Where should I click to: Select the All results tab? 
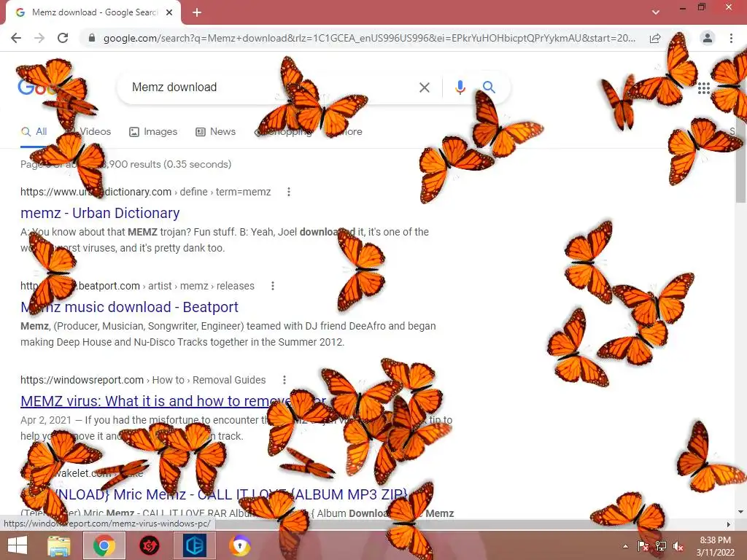34,132
